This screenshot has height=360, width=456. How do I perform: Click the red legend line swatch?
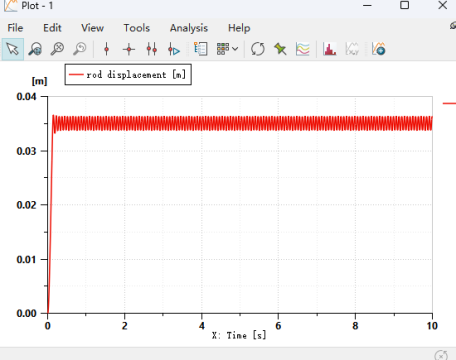coord(76,75)
